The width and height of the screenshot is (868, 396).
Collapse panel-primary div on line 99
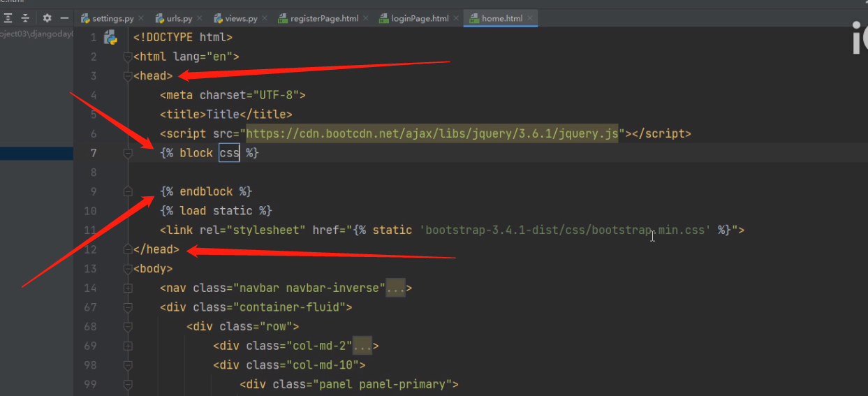pyautogui.click(x=128, y=383)
